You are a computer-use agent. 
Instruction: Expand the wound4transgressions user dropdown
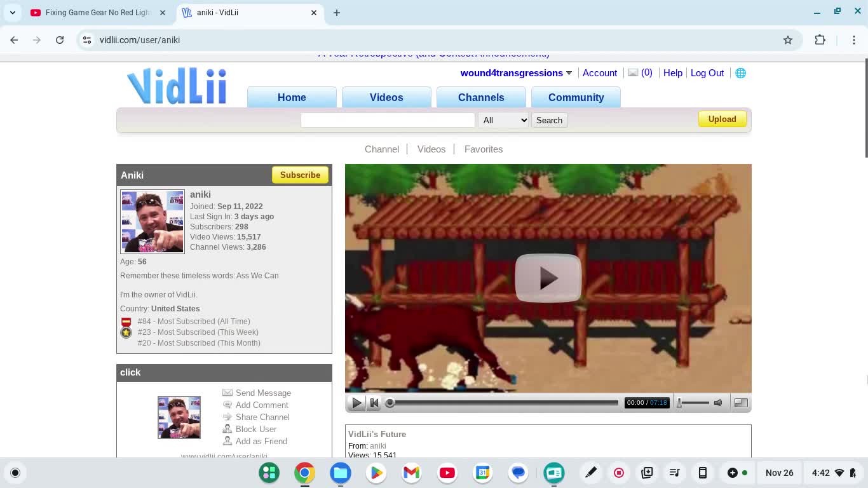tap(569, 73)
